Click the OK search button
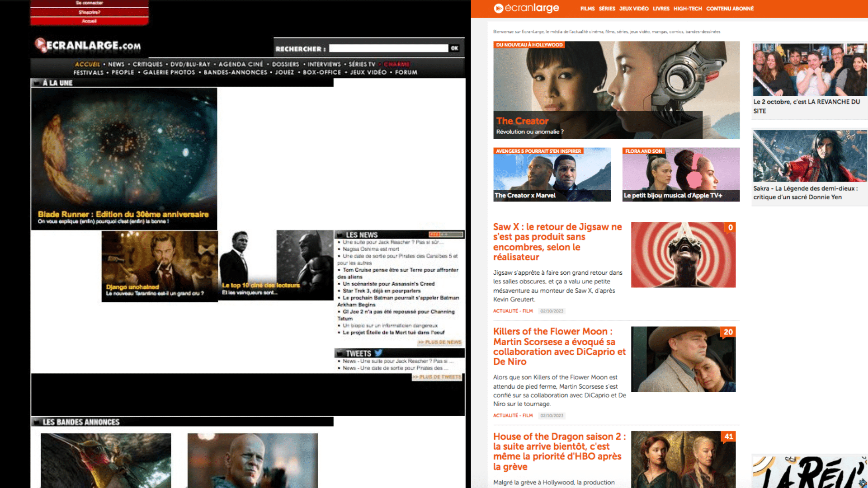 [x=454, y=48]
